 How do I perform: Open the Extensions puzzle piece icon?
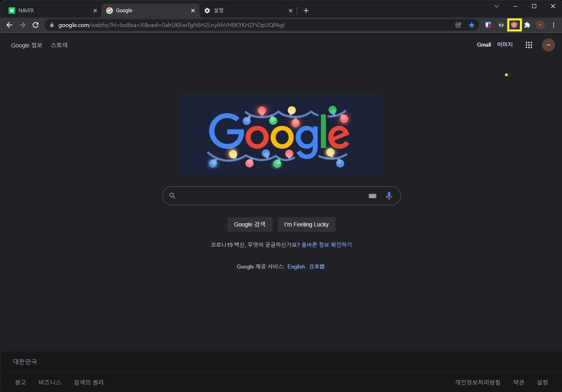[x=527, y=25]
